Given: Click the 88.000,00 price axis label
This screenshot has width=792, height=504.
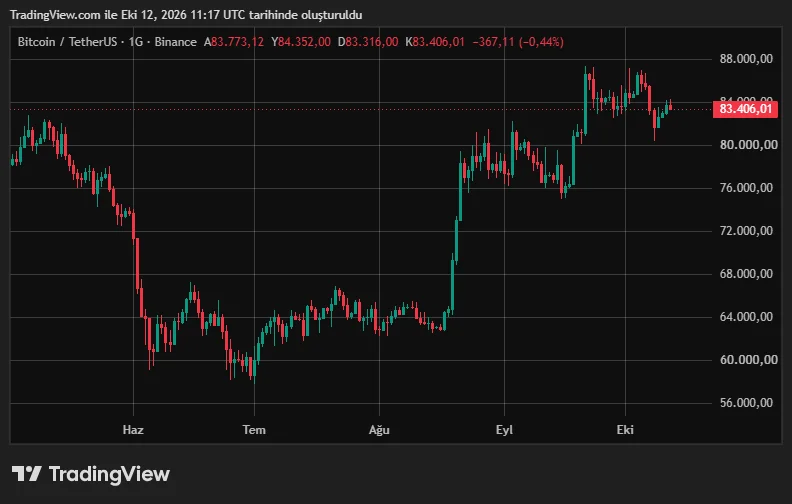Looking at the screenshot, I should coord(746,59).
